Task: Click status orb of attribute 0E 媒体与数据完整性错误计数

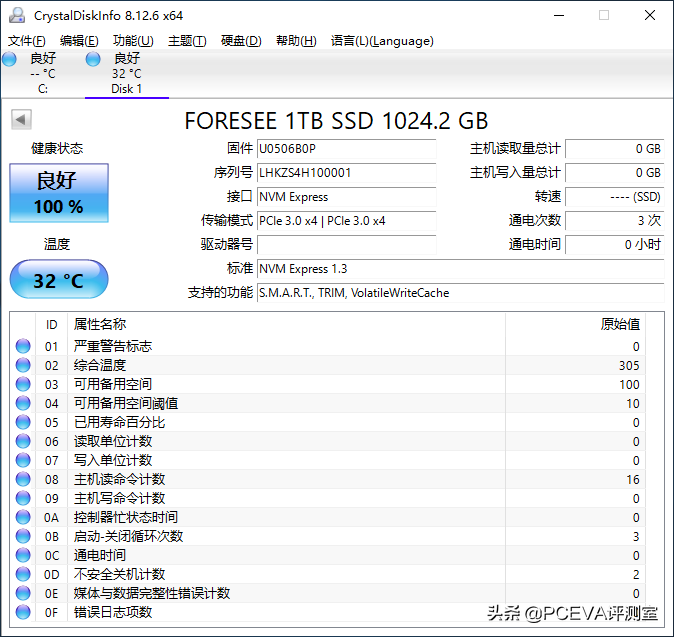Action: 23,593
